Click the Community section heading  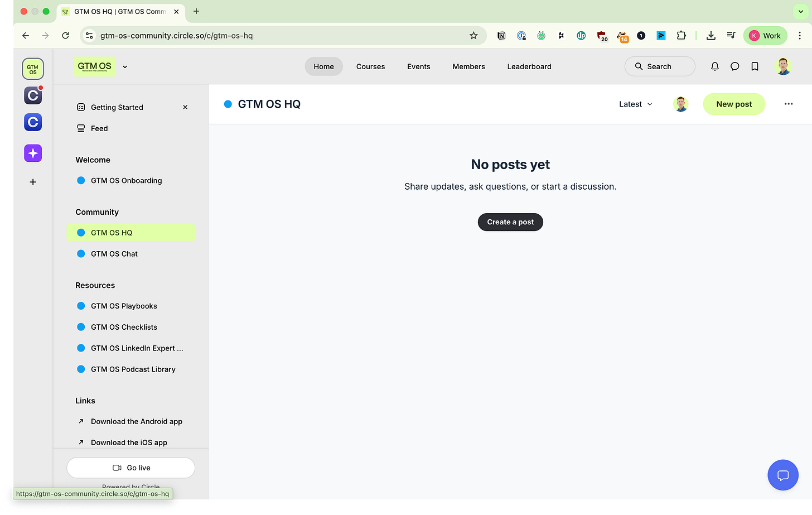click(97, 212)
